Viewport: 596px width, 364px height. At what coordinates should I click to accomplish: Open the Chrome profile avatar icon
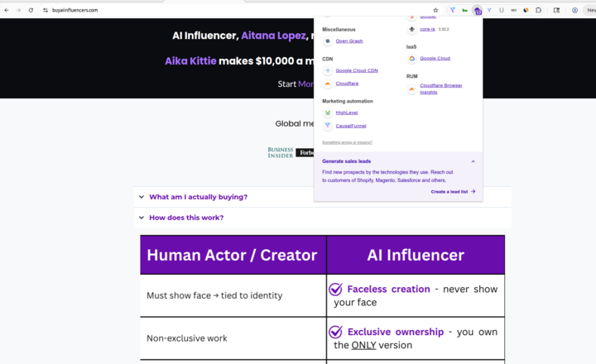[574, 10]
